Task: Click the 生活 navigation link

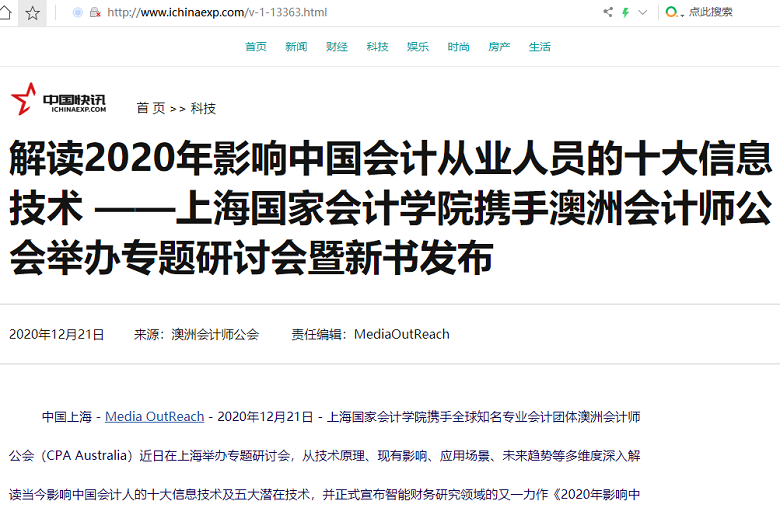Action: pyautogui.click(x=540, y=47)
